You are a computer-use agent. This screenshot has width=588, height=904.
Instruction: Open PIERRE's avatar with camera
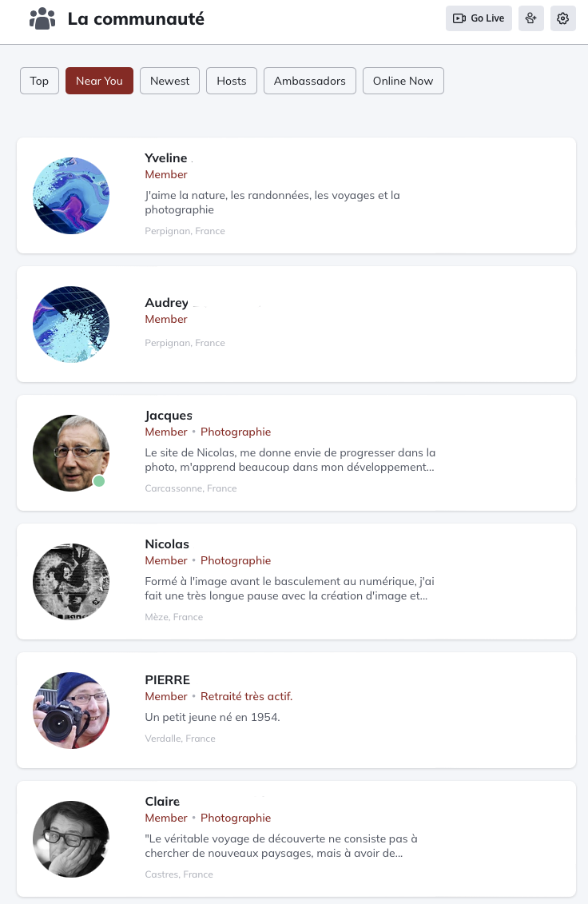click(71, 711)
